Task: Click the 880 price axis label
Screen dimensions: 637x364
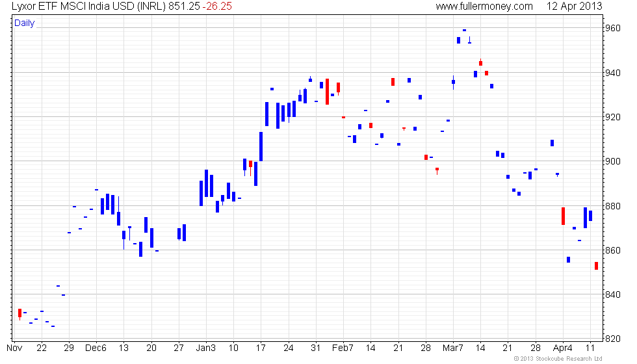Action: click(x=613, y=206)
